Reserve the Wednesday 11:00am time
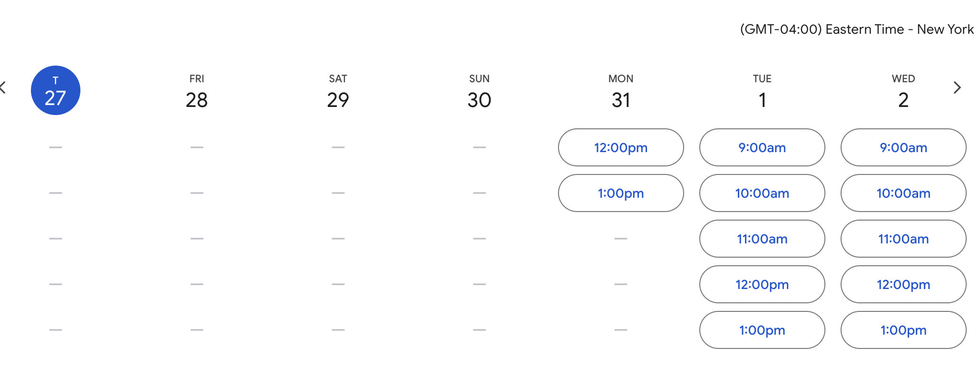This screenshot has height=367, width=980. (903, 239)
